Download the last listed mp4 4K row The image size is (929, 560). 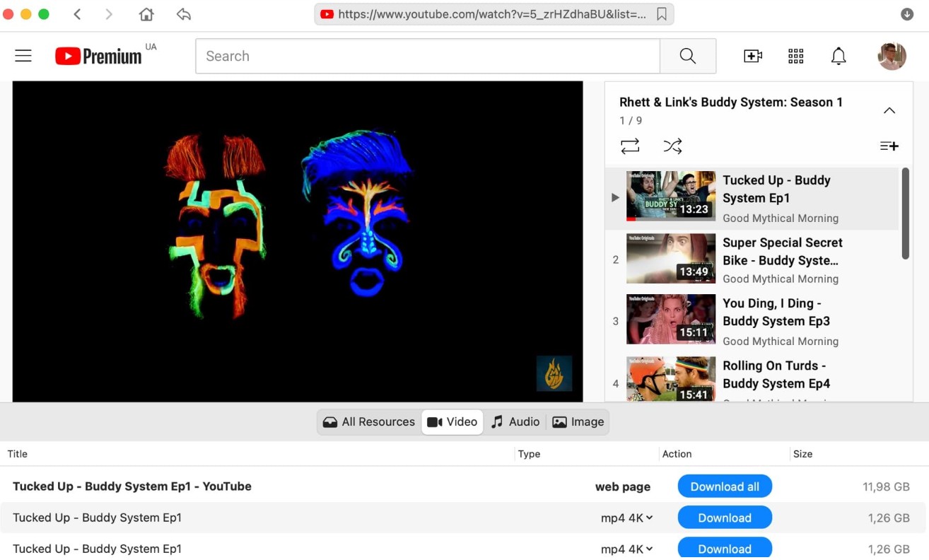725,548
